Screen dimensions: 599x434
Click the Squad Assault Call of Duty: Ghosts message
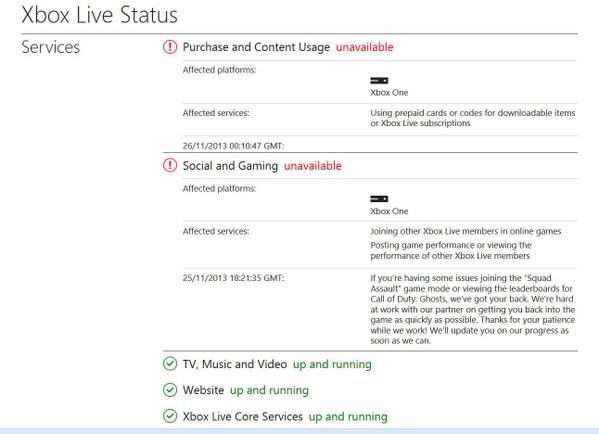[x=473, y=309]
